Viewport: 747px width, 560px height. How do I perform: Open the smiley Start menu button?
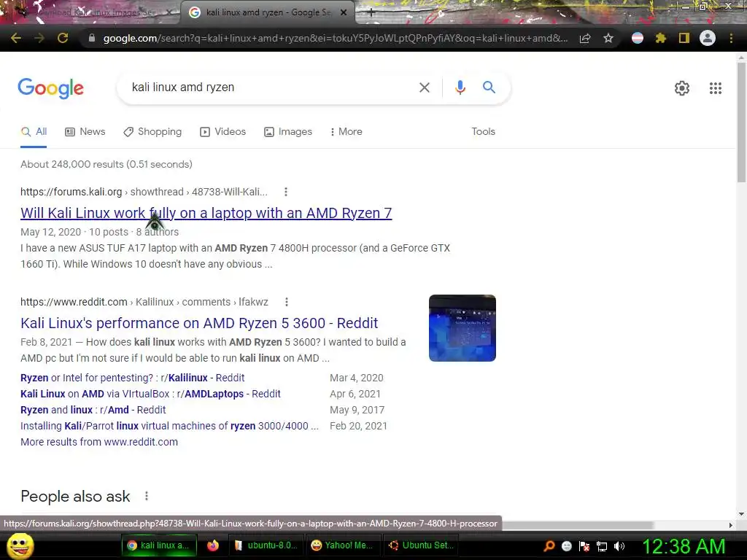click(20, 545)
